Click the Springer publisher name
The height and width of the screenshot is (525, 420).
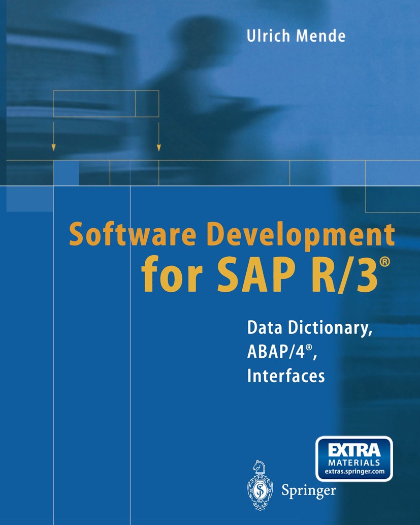tap(309, 490)
